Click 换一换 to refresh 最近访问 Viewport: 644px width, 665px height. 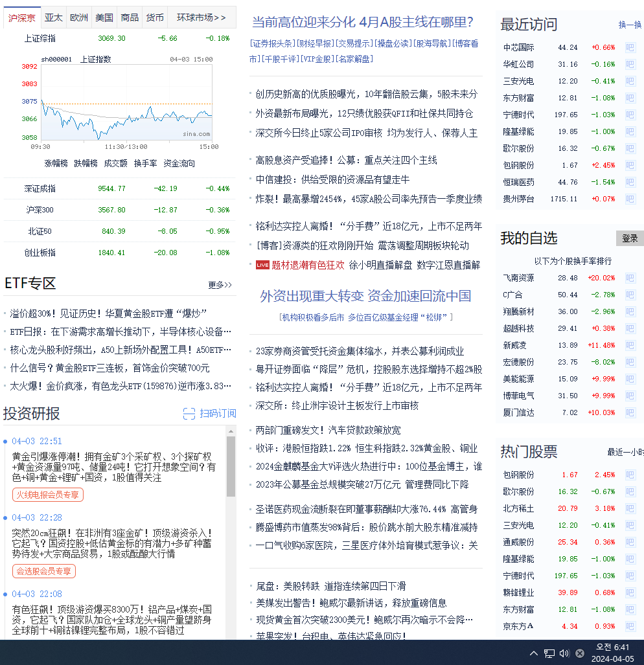[630, 25]
